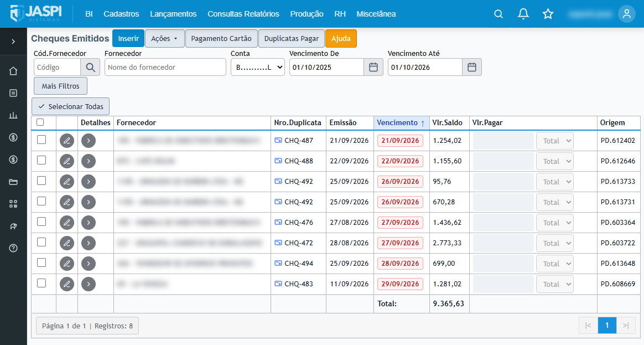Open the user profile avatar
Image resolution: width=644 pixels, height=345 pixels.
pyautogui.click(x=626, y=14)
